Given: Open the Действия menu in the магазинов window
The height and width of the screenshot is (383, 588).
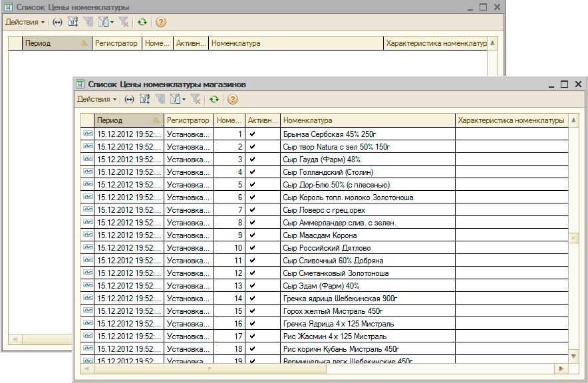Looking at the screenshot, I should pyautogui.click(x=96, y=99).
